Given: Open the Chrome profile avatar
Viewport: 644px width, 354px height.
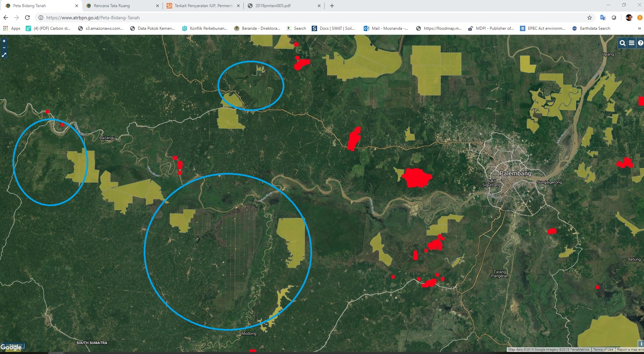Looking at the screenshot, I should click(x=629, y=18).
